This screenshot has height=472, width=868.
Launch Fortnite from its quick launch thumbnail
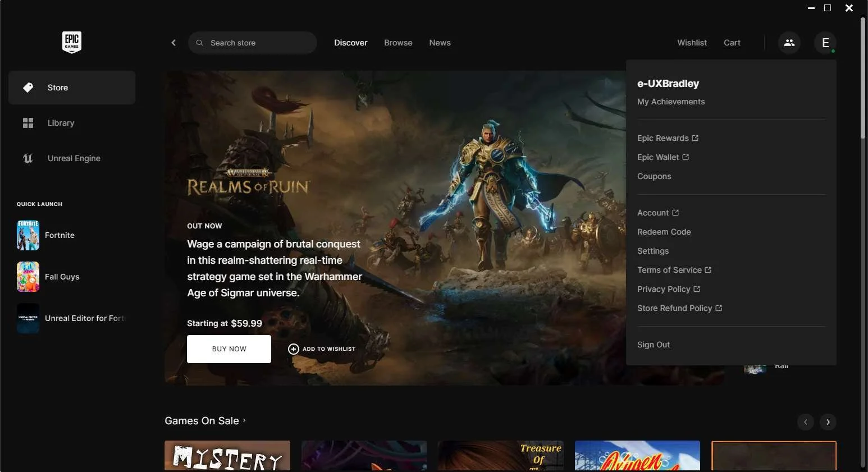click(28, 235)
